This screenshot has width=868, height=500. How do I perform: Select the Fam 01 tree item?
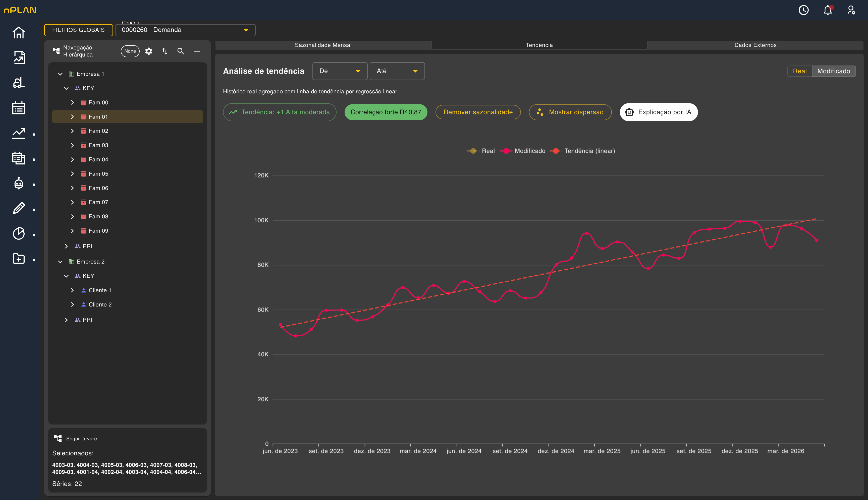128,117
